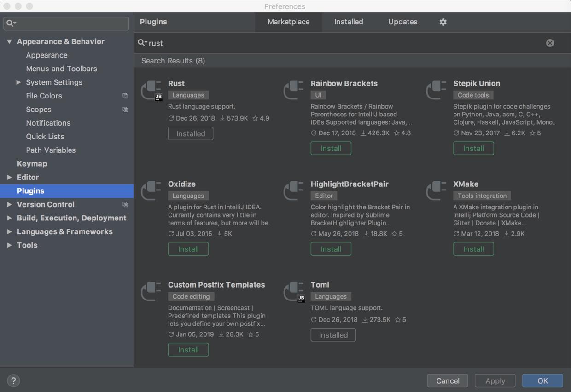Click the copy icon beside Version Control
Image resolution: width=571 pixels, height=392 pixels.
click(x=125, y=204)
